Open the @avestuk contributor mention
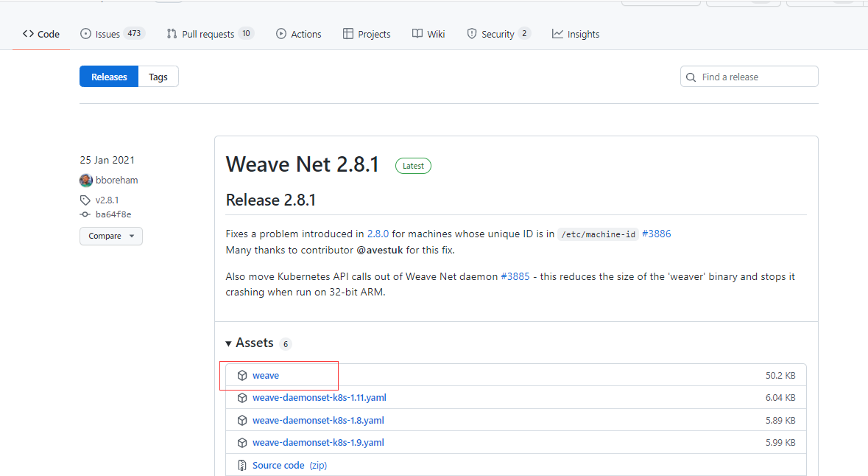The image size is (868, 476). (x=380, y=250)
